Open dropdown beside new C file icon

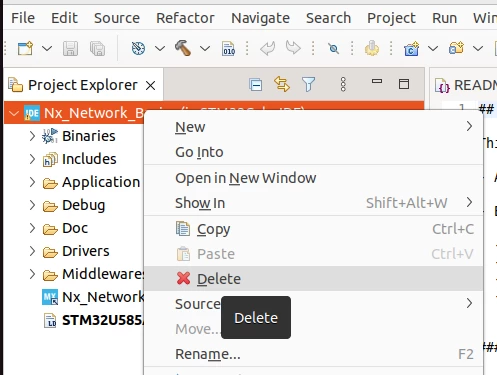tap(433, 49)
